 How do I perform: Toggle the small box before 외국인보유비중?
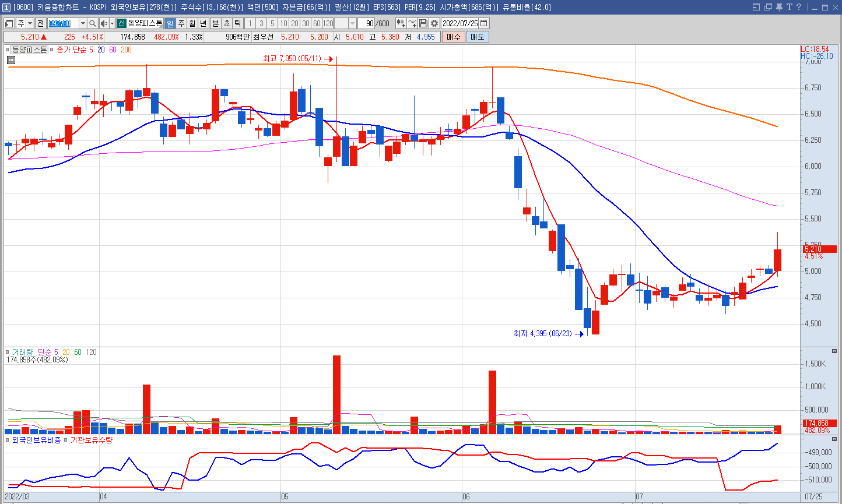point(8,440)
